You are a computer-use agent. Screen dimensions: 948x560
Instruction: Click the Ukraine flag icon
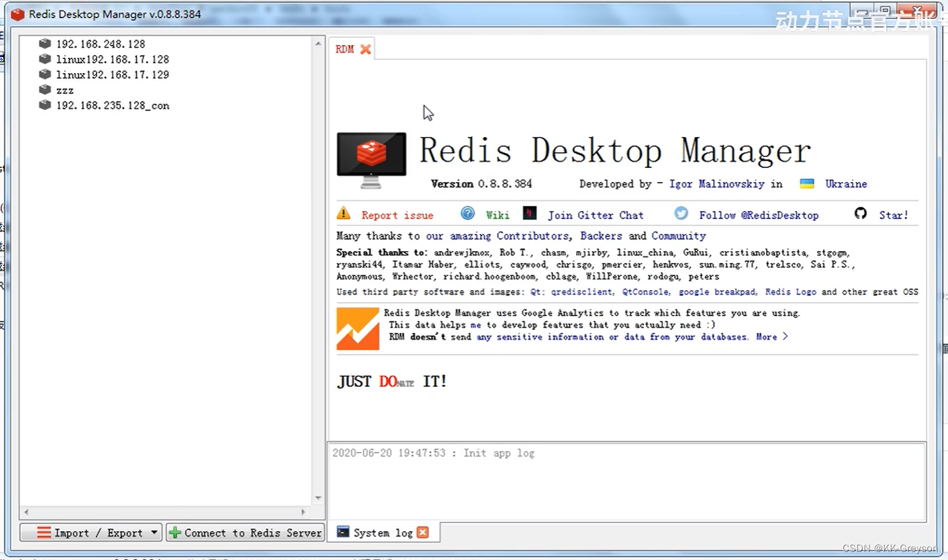click(807, 183)
